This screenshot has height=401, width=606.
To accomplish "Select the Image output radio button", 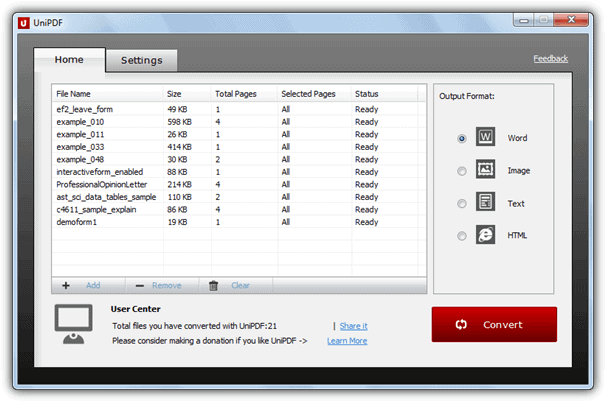I will [x=461, y=171].
